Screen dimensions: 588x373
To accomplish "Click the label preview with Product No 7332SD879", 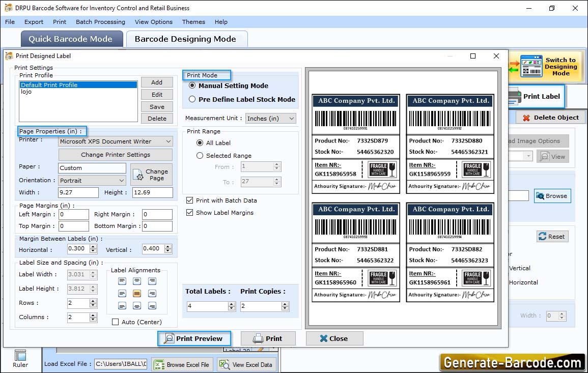I will tap(356, 144).
